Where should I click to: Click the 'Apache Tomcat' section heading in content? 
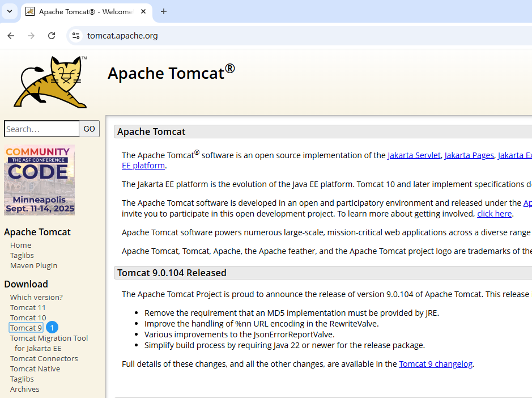pyautogui.click(x=151, y=132)
